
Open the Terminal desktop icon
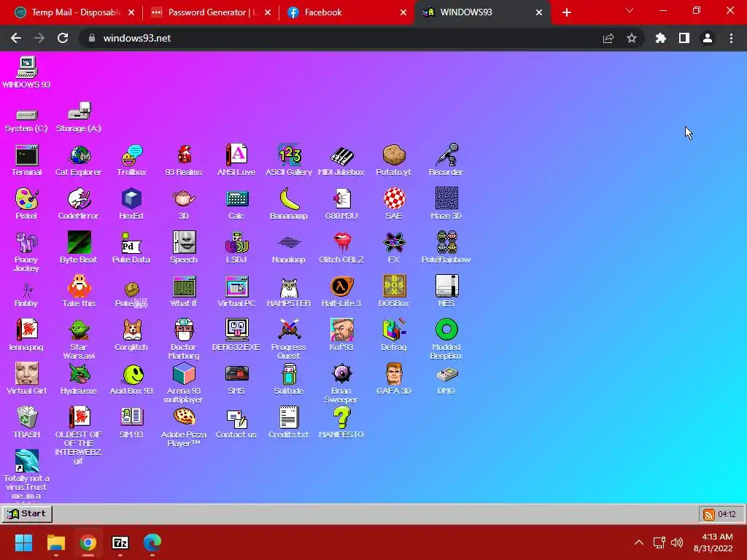coord(27,160)
